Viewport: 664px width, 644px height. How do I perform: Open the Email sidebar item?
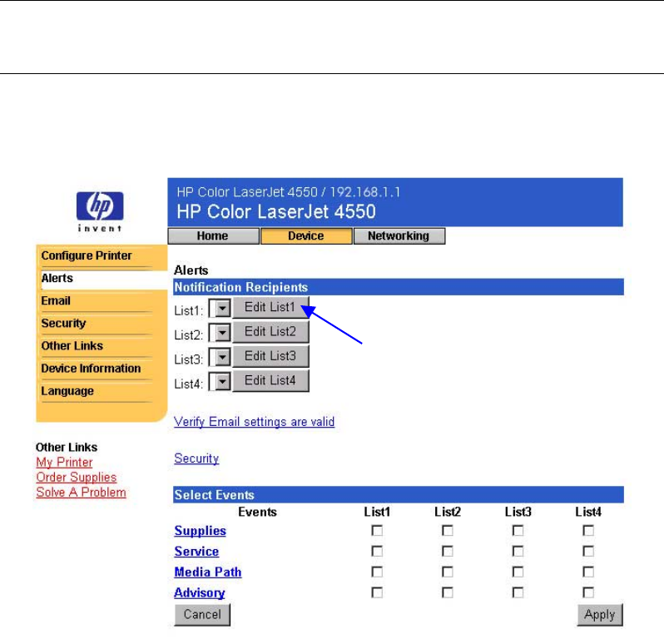[56, 300]
